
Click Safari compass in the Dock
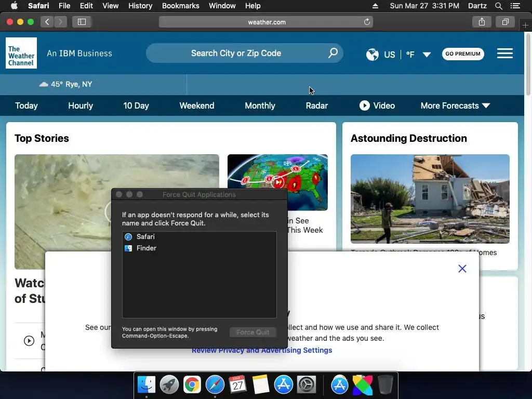point(215,385)
